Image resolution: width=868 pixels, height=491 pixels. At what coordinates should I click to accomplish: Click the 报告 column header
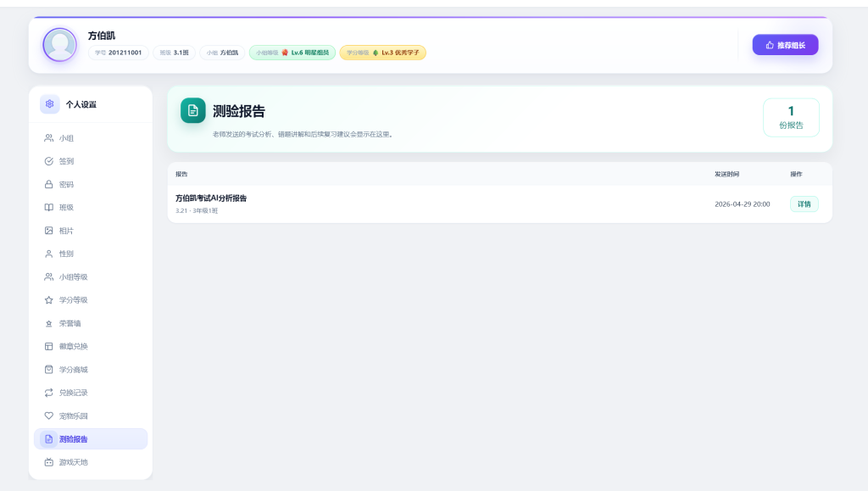tap(181, 174)
